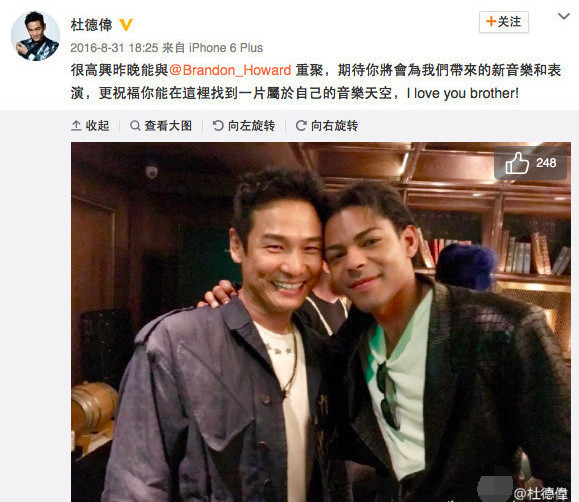Image resolution: width=579 pixels, height=502 pixels.
Task: Click the clockwise rotate arrow icon
Action: (x=301, y=126)
